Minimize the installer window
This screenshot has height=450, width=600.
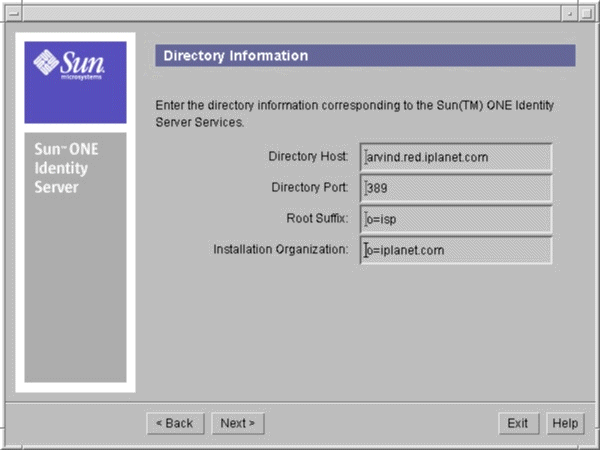570,14
